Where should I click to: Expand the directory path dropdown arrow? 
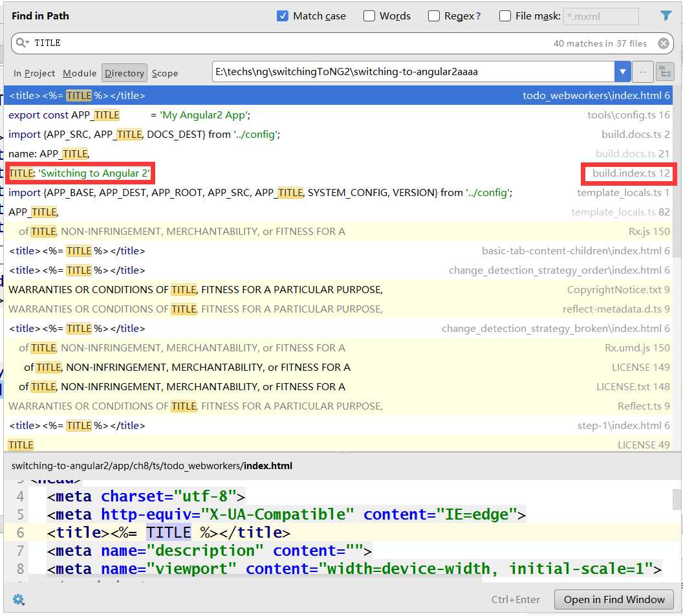[x=622, y=72]
